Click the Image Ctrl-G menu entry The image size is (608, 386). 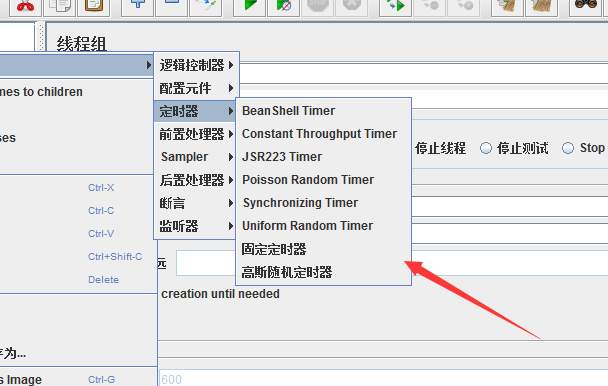pyautogui.click(x=78, y=379)
